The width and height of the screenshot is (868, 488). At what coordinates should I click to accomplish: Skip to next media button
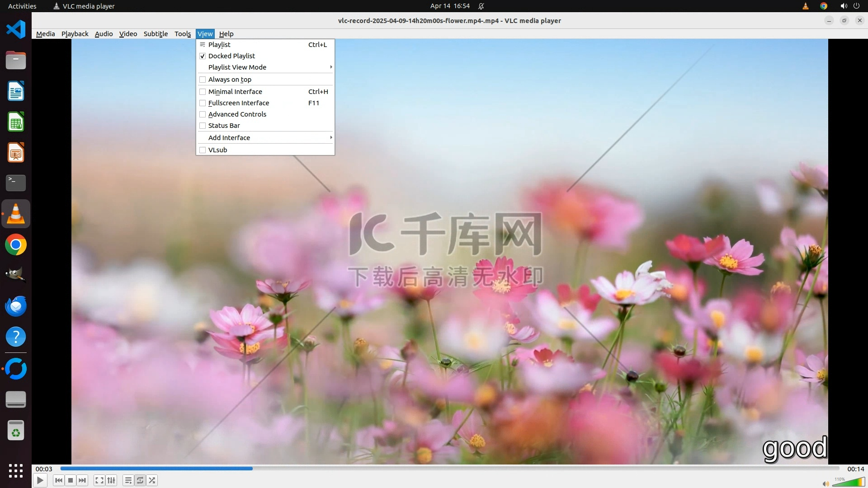pyautogui.click(x=82, y=480)
